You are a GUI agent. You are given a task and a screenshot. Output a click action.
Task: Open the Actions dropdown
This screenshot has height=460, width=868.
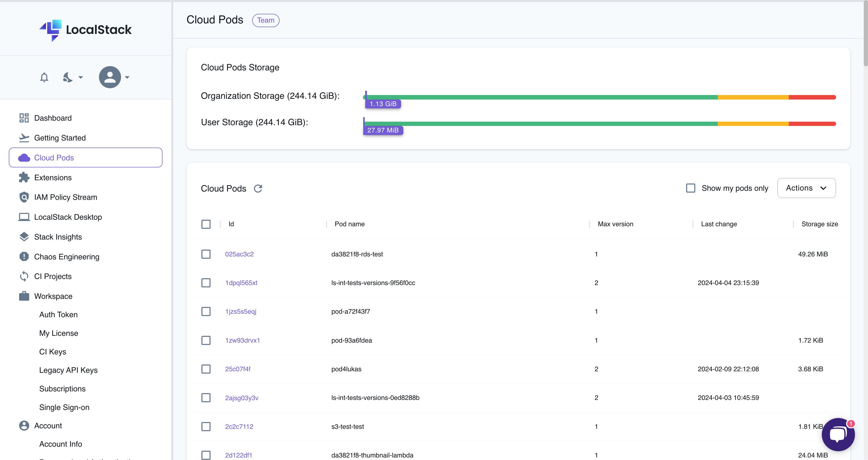(x=806, y=188)
